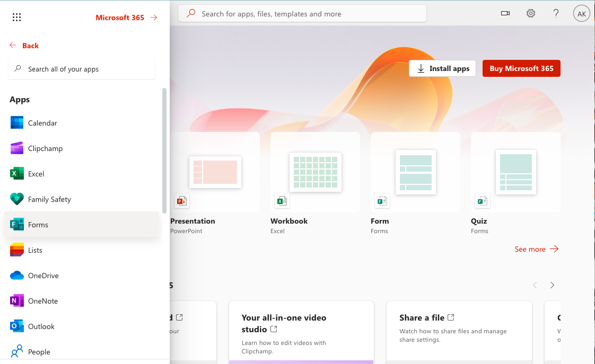Launch Excel from its green icon

click(x=16, y=174)
